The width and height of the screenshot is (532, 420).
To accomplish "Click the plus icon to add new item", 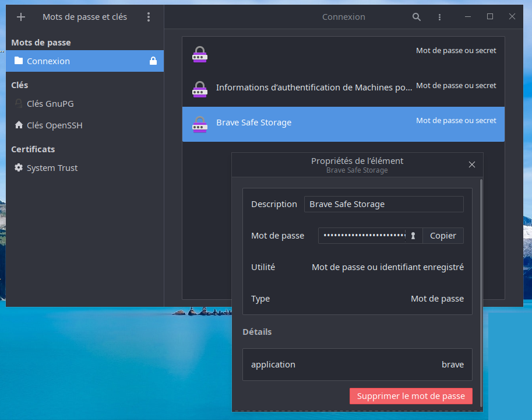I will click(x=21, y=17).
